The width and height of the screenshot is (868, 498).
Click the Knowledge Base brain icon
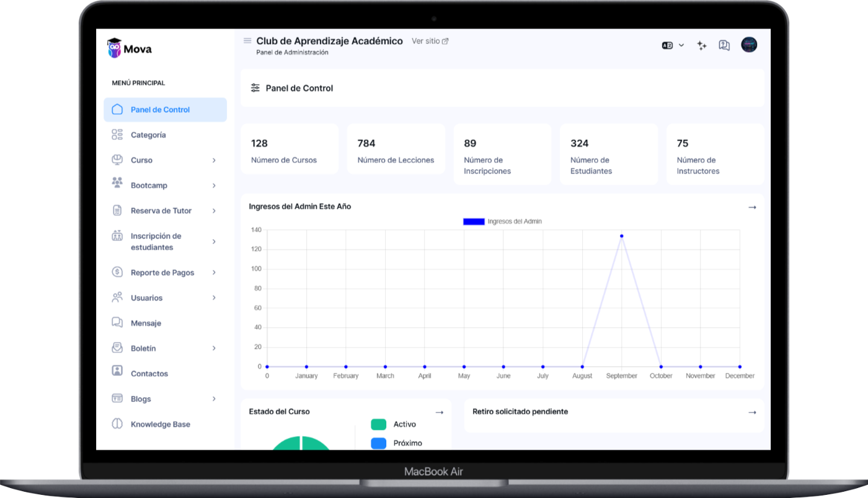click(117, 424)
